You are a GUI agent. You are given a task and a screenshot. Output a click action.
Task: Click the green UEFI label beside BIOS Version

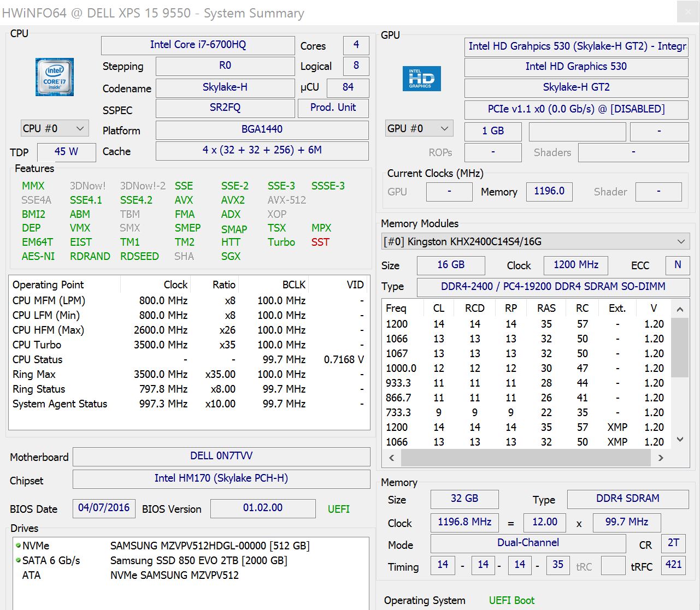339,509
